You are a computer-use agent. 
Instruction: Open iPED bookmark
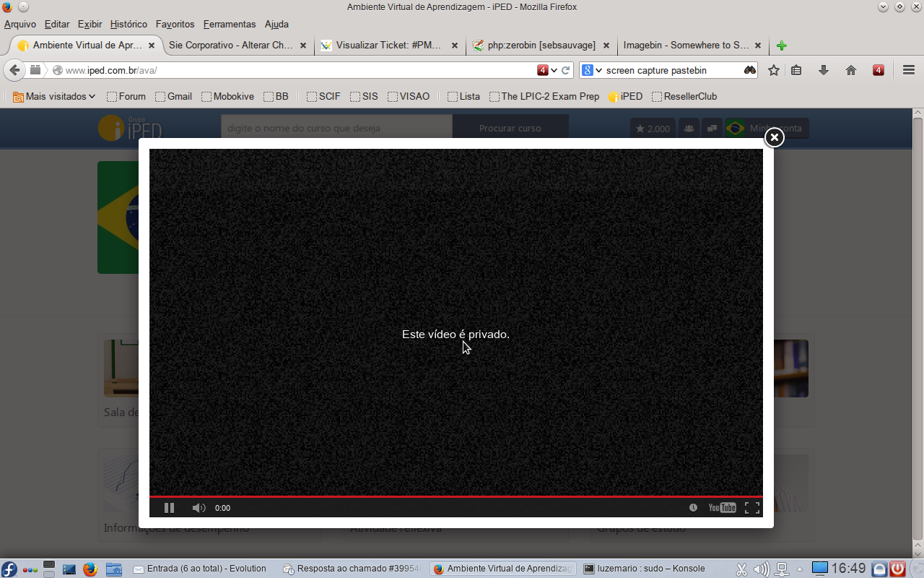(625, 96)
